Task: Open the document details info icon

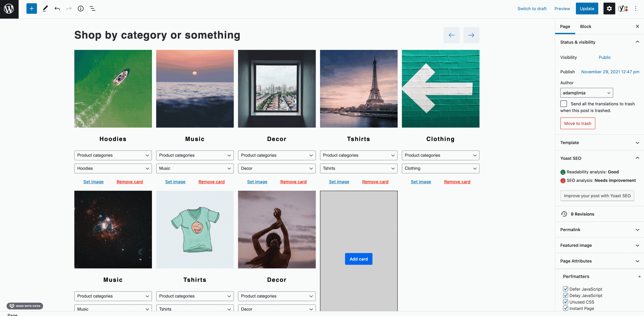Action: pos(81,9)
